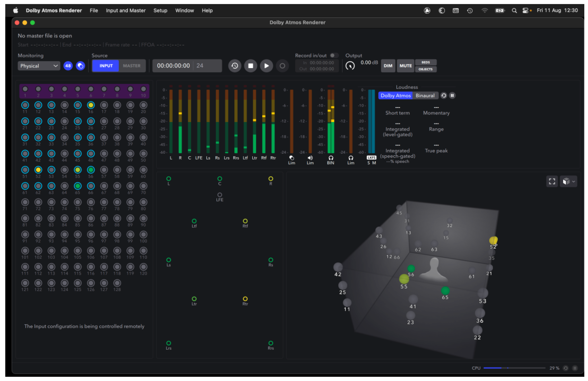Pause loudness measurement
Screen dimensions: 588x381
click(452, 95)
